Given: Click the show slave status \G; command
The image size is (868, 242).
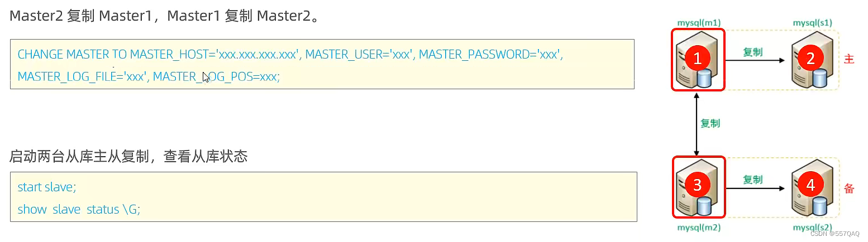Looking at the screenshot, I should tap(79, 209).
